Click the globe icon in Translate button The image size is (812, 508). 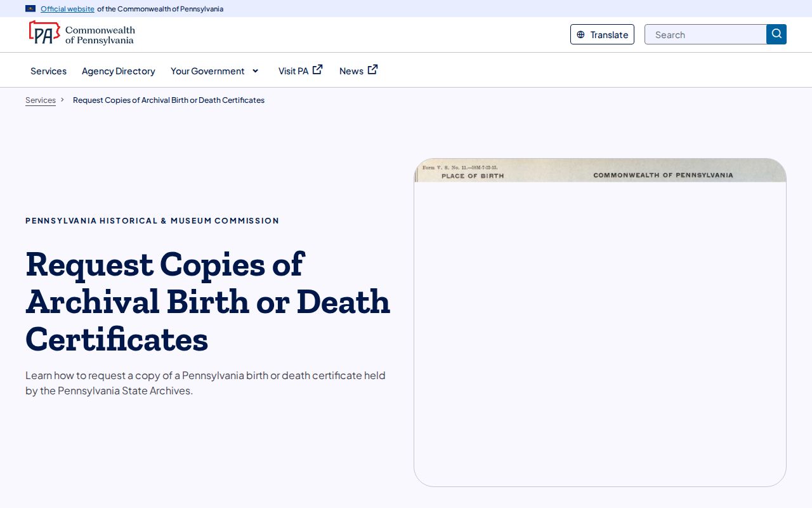(x=580, y=35)
